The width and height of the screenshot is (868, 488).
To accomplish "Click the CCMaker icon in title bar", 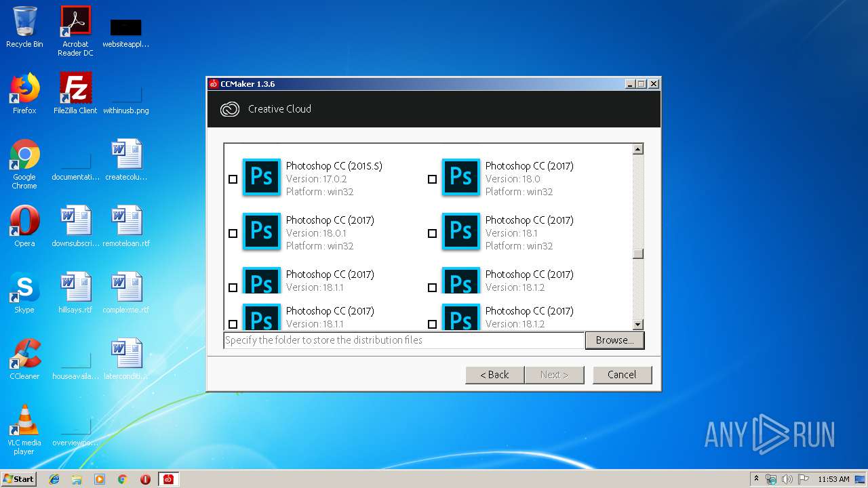I will [214, 84].
